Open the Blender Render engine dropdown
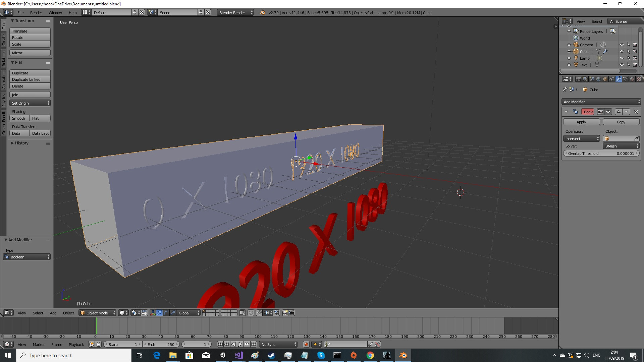Viewport: 644px width, 362px height. point(235,12)
